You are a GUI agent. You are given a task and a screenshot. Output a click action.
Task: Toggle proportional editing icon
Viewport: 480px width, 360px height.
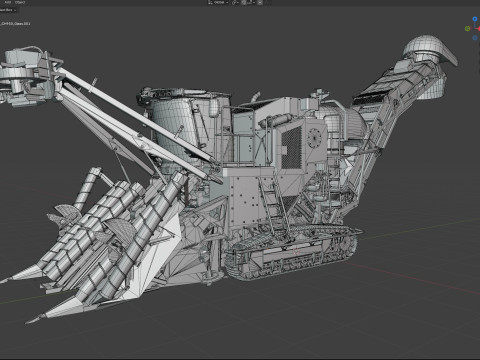(x=260, y=2)
